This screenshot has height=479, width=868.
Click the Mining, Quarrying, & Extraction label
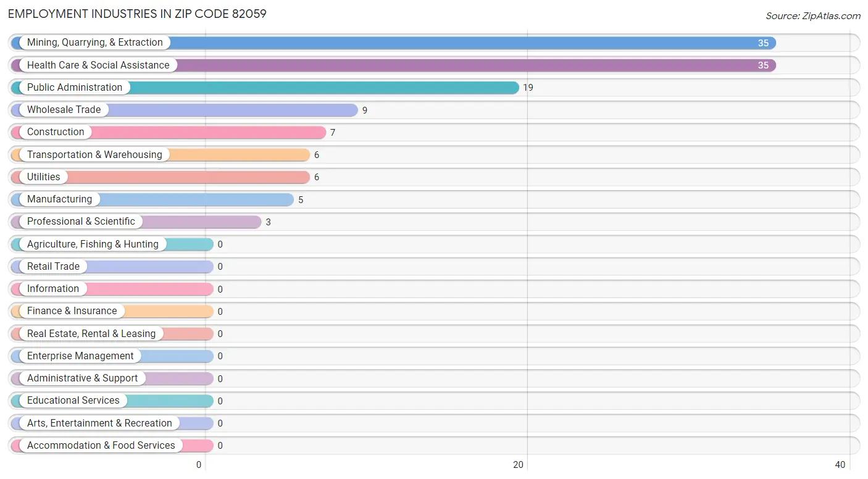(x=94, y=43)
